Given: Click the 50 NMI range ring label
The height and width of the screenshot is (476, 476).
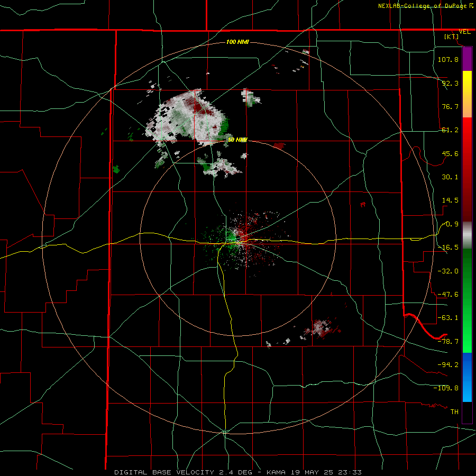Looking at the screenshot, I should (x=237, y=140).
